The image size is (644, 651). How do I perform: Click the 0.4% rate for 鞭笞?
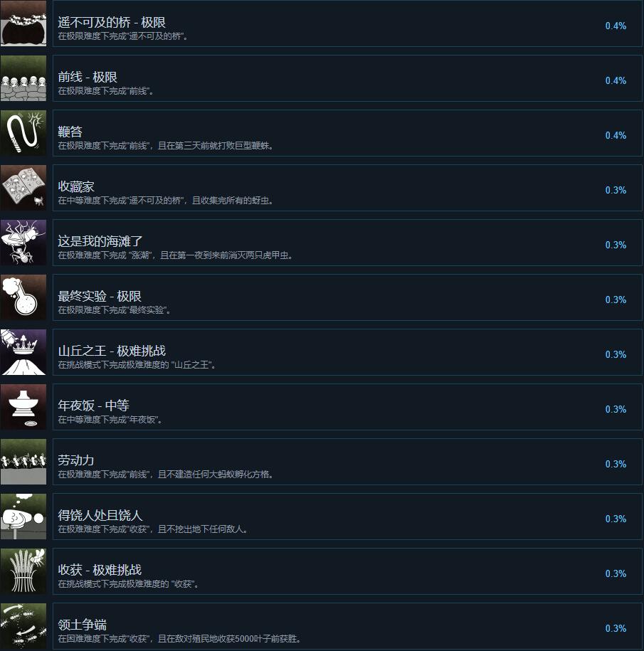click(616, 135)
